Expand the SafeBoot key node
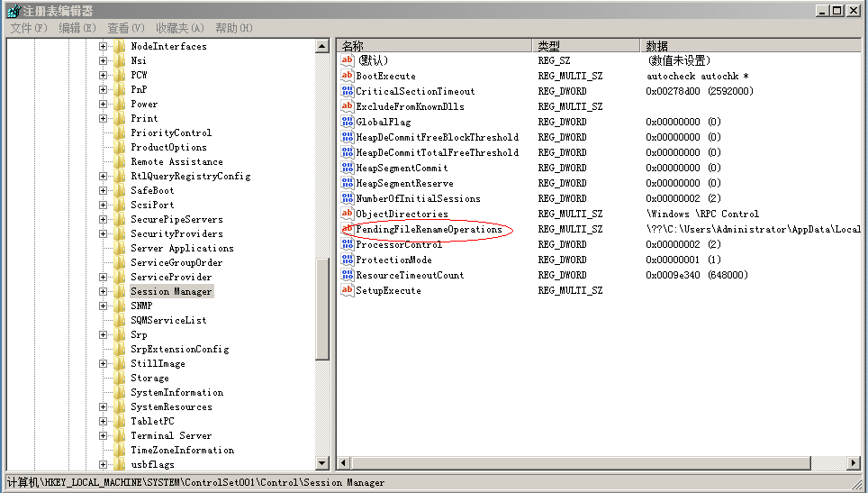 pyautogui.click(x=104, y=190)
